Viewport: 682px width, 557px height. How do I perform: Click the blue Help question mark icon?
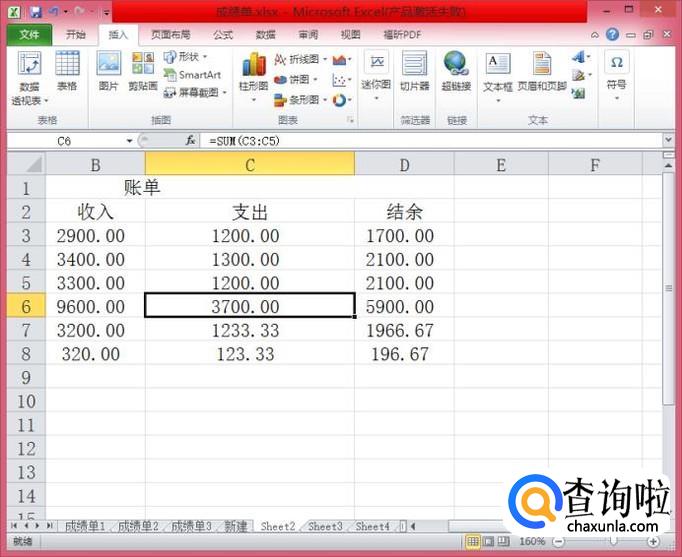coord(612,34)
